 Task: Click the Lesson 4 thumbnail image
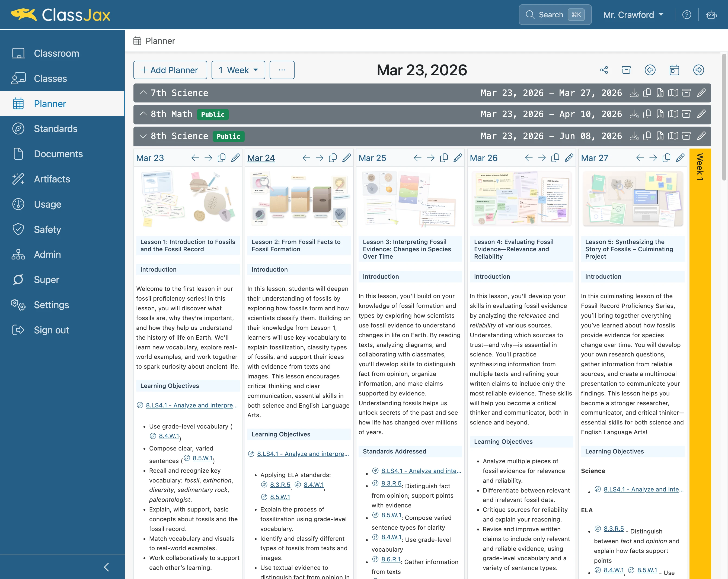[x=521, y=198]
